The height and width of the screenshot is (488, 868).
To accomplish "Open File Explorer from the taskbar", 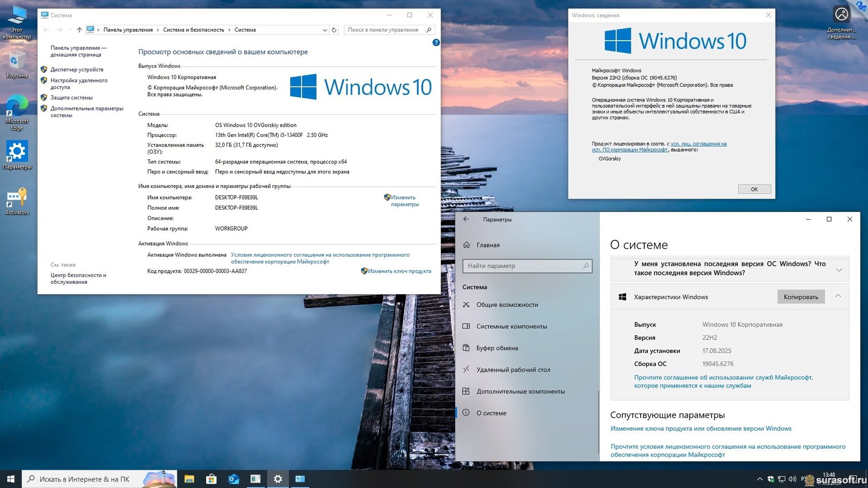I will 189,479.
